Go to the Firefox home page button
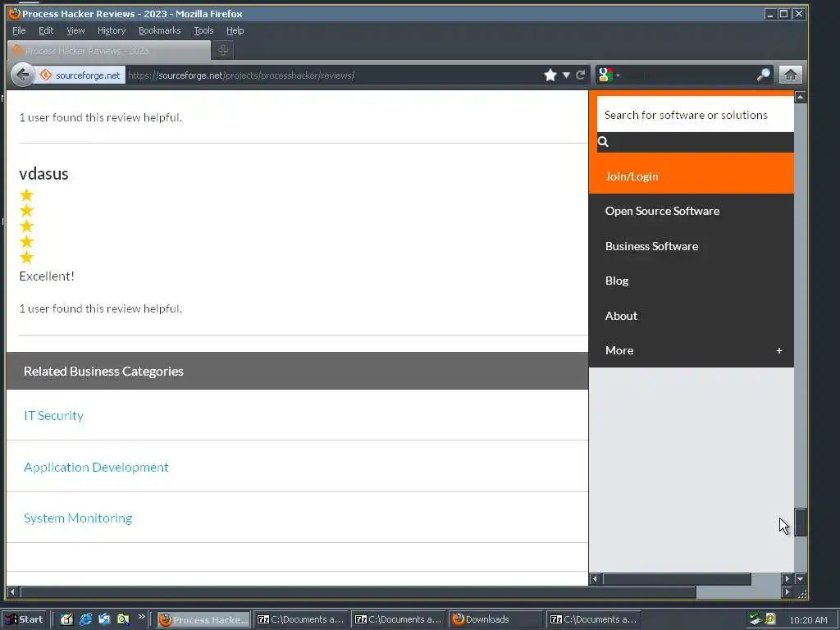The height and width of the screenshot is (630, 840). pos(791,75)
